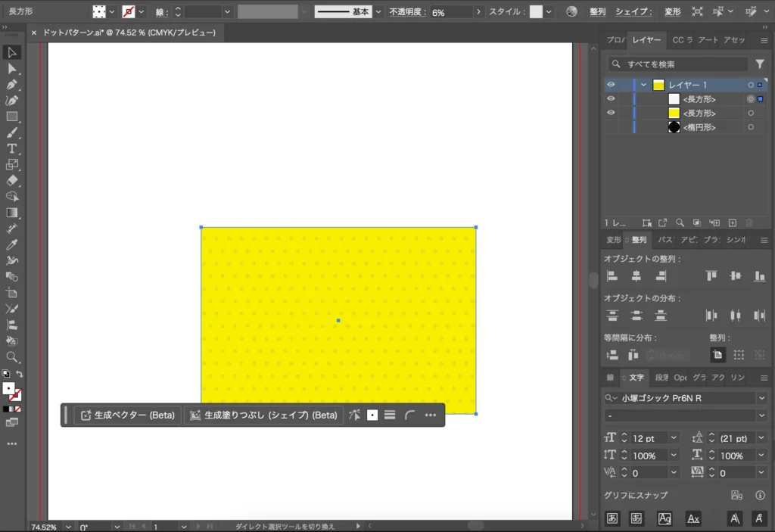Click the horizontal center align icon
Image resolution: width=775 pixels, height=532 pixels.
(x=636, y=275)
